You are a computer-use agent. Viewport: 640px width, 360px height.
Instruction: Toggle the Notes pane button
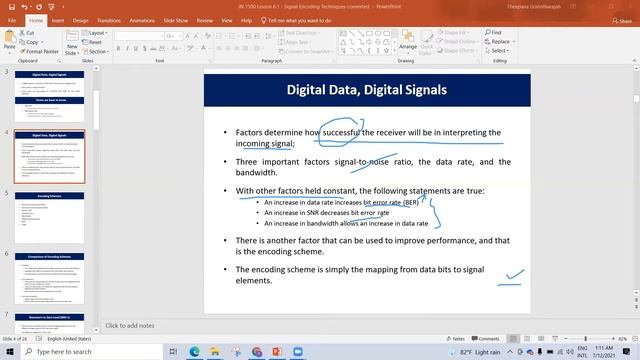tap(456, 339)
